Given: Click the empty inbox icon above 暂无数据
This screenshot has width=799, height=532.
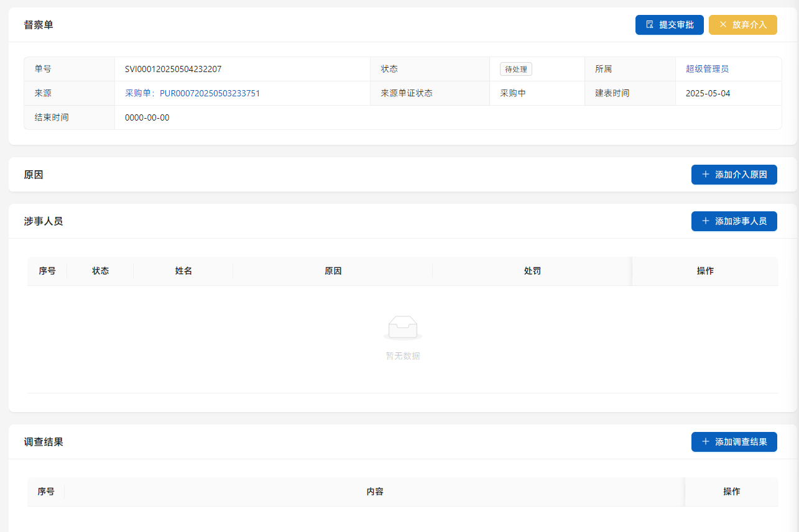Looking at the screenshot, I should click(403, 327).
